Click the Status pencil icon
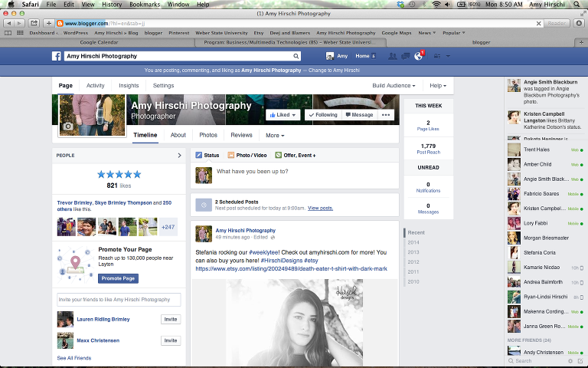This screenshot has height=368, width=588. [x=199, y=155]
